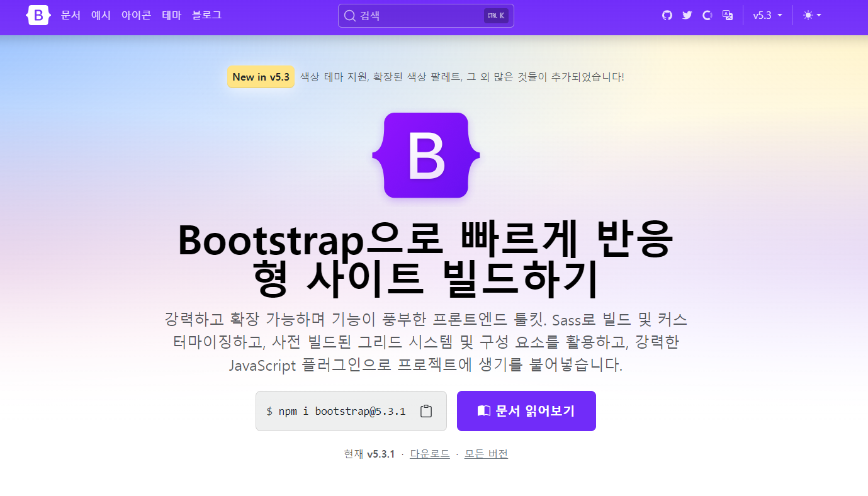Follow the 다운로드 link
This screenshot has width=868, height=496.
[430, 454]
